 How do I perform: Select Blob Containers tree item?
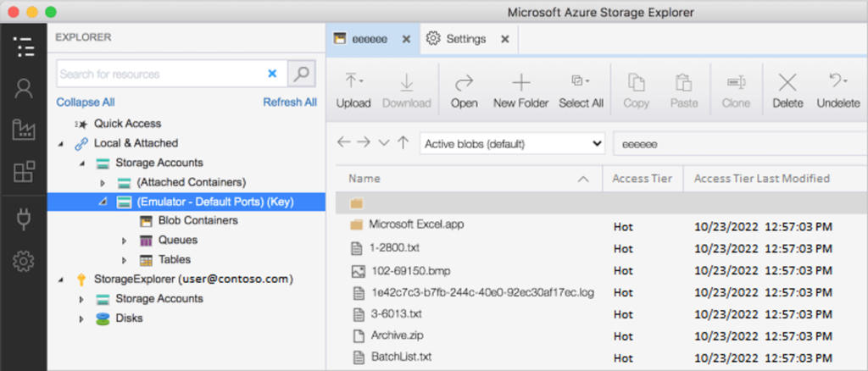point(198,220)
